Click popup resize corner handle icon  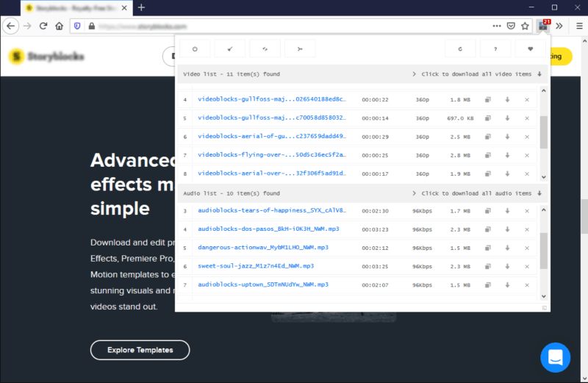coord(545,308)
